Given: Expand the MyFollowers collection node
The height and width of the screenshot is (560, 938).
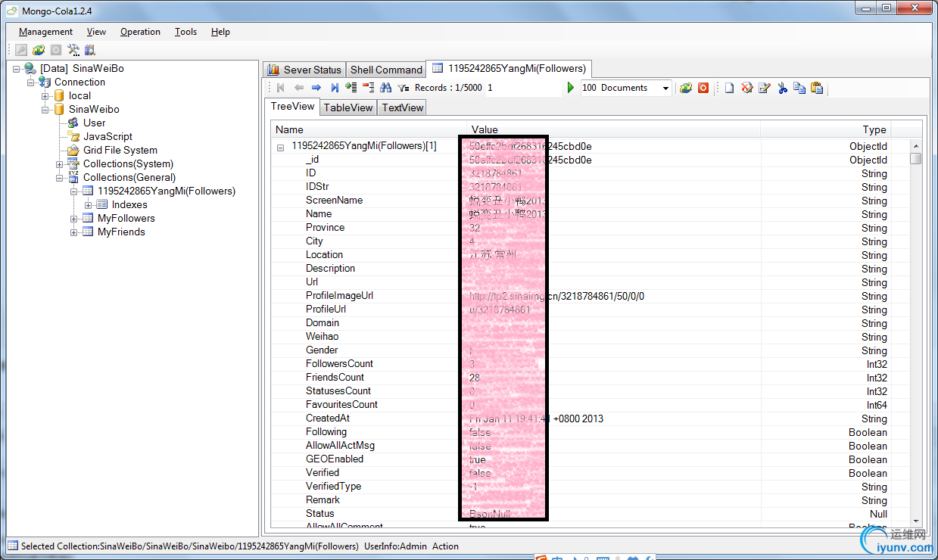Looking at the screenshot, I should [74, 219].
